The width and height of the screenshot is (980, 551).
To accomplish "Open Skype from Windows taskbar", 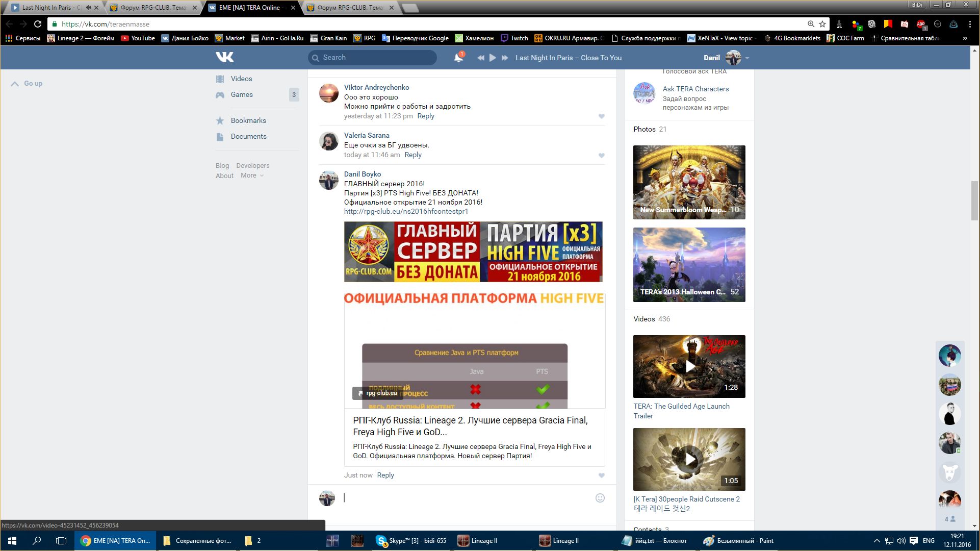I will pos(412,541).
